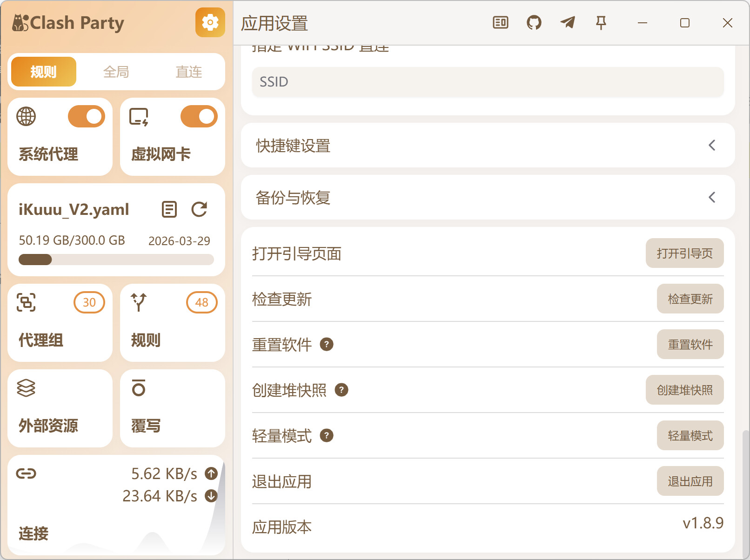This screenshot has height=560, width=750.
Task: Select the 规则 mode tab
Action: click(44, 72)
